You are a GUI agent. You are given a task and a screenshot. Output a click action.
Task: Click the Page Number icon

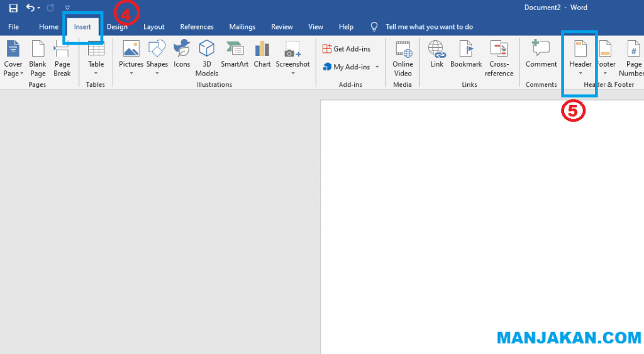pyautogui.click(x=634, y=49)
